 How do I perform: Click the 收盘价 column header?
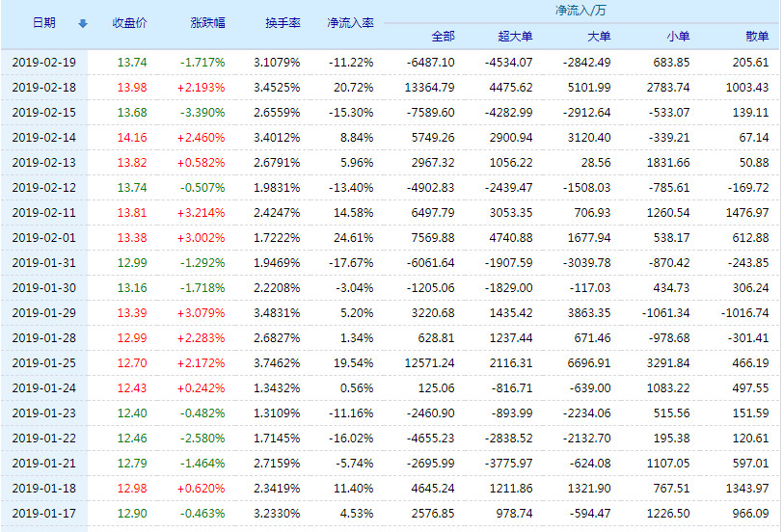coord(129,23)
